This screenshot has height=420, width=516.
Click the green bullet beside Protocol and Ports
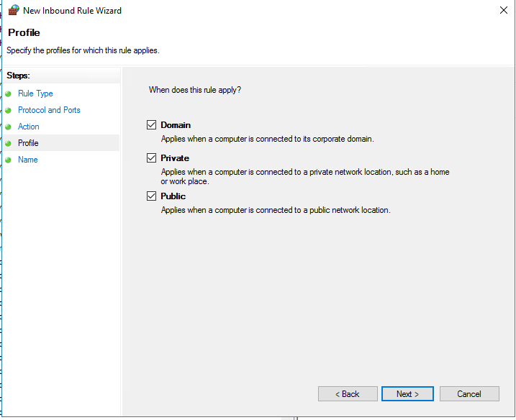(x=8, y=111)
